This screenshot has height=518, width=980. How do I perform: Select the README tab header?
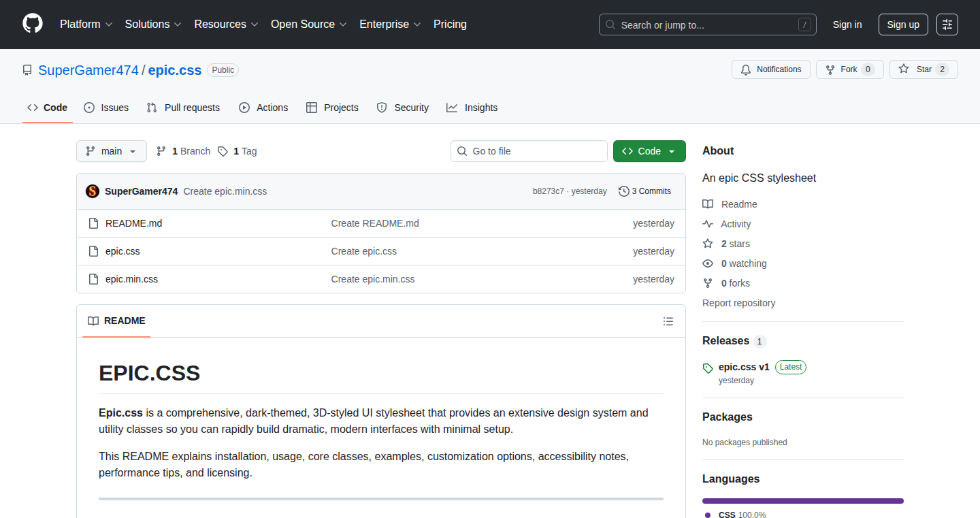click(117, 321)
